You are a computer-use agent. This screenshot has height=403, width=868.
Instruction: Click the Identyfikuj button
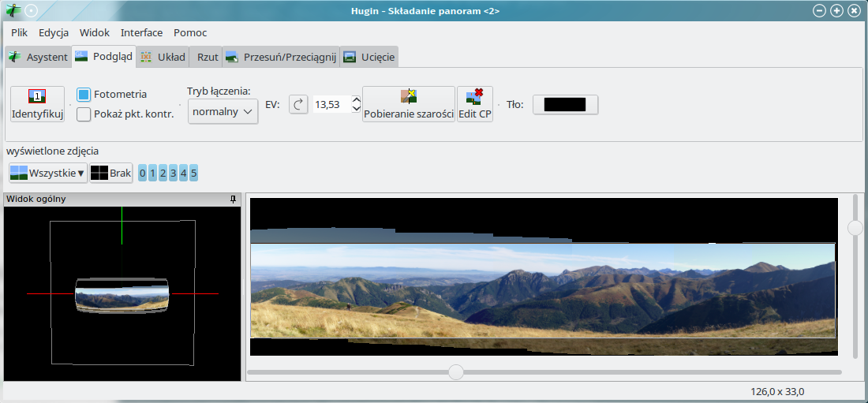click(38, 104)
